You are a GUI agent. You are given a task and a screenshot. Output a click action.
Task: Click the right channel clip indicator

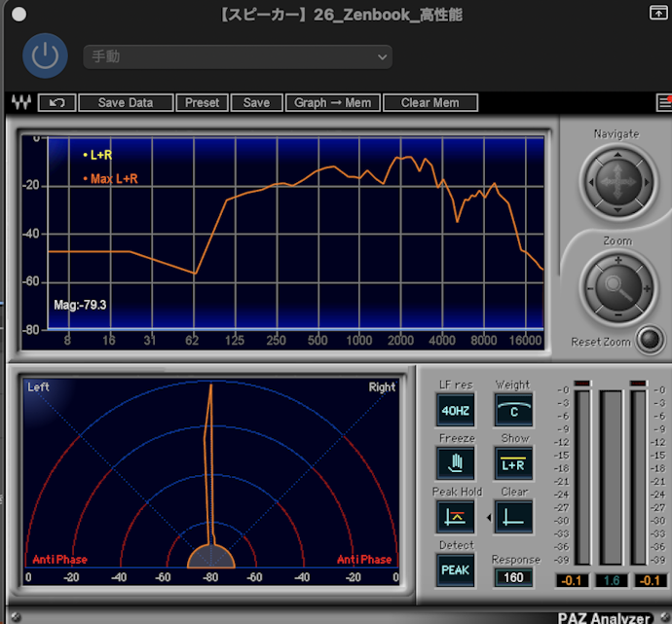pyautogui.click(x=638, y=384)
